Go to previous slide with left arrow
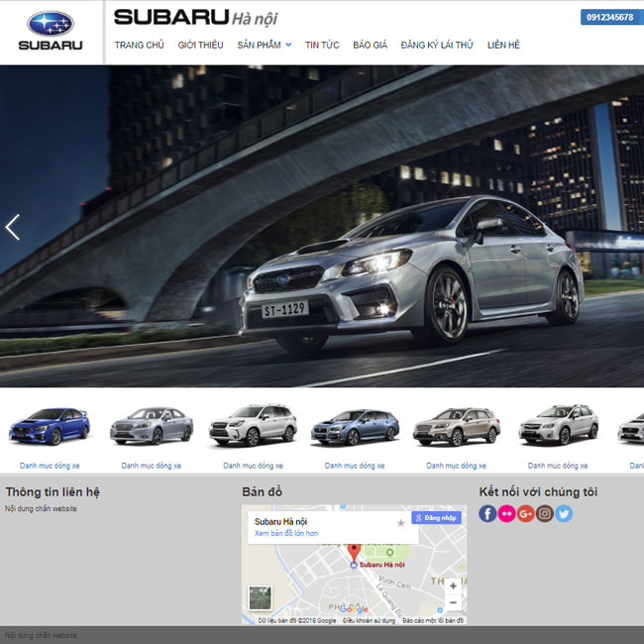 coord(13,227)
